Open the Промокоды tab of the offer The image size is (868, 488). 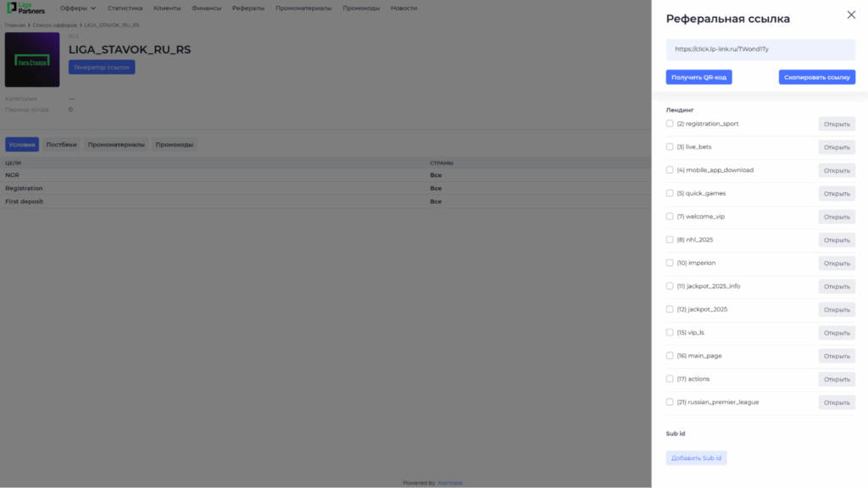tap(175, 145)
